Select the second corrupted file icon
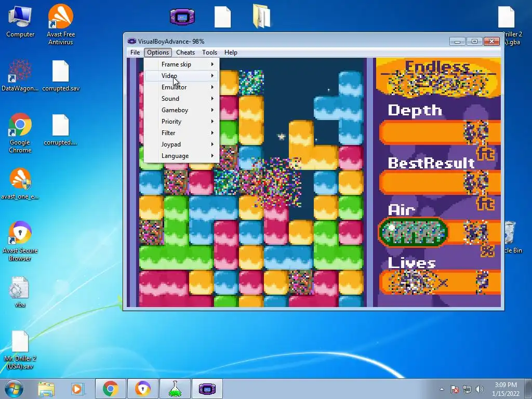The height and width of the screenshot is (399, 532). tap(61, 129)
